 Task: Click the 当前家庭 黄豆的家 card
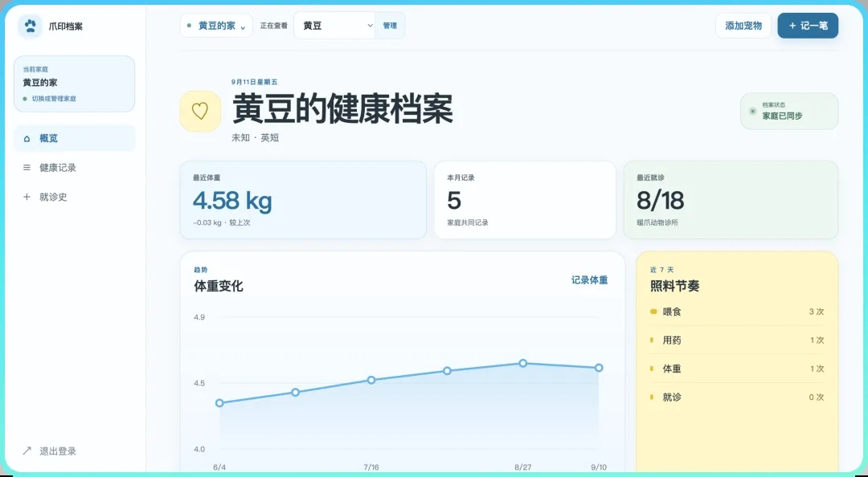pyautogui.click(x=74, y=84)
